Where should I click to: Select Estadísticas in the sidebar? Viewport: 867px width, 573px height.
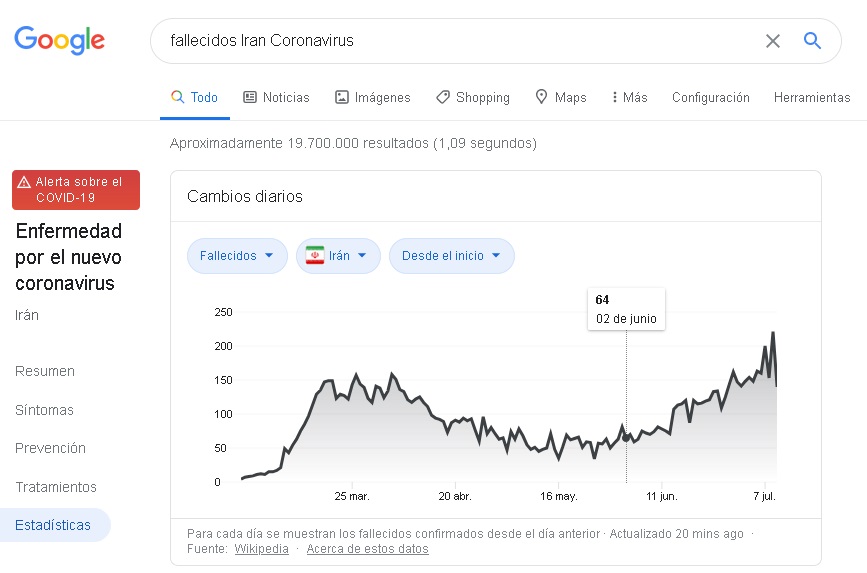pyautogui.click(x=53, y=525)
